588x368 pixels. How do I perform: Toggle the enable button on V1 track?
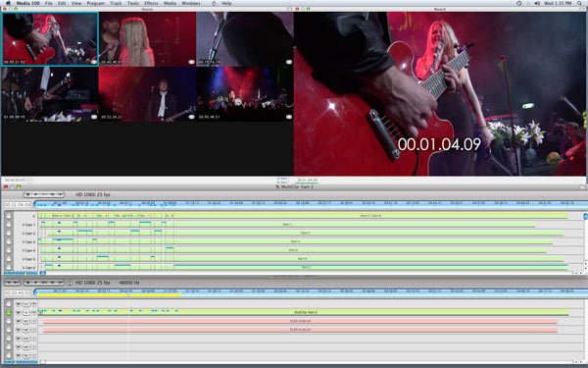(x=9, y=304)
